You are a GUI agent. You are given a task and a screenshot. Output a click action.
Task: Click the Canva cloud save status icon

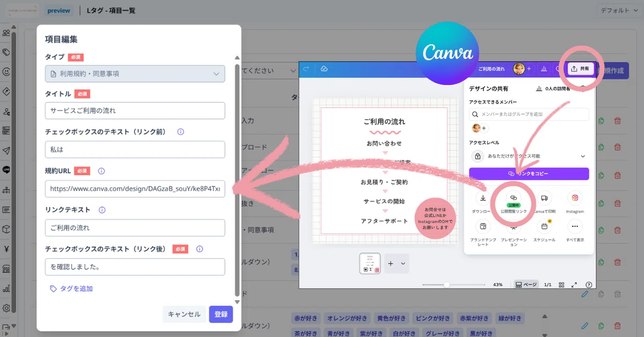pyautogui.click(x=324, y=69)
